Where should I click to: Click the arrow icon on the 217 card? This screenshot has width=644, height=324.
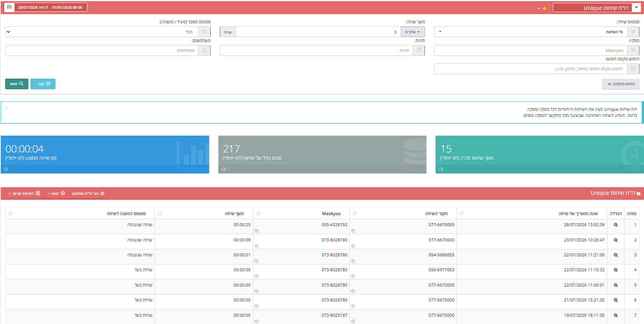pyautogui.click(x=223, y=169)
